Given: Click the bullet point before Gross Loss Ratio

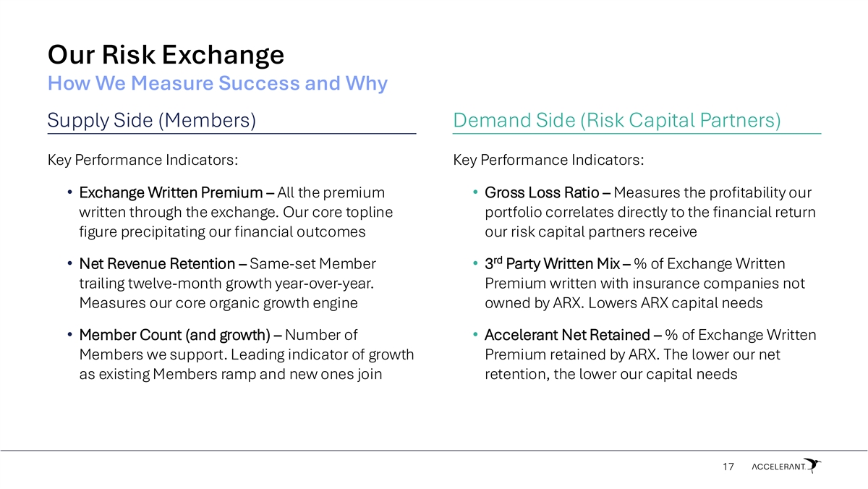Looking at the screenshot, I should 475,193.
